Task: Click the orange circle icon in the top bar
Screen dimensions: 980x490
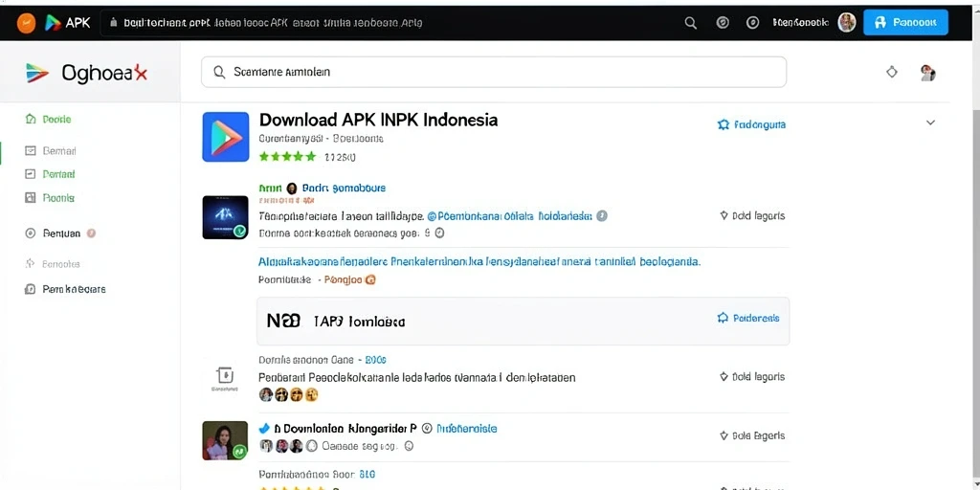Action: (x=26, y=23)
